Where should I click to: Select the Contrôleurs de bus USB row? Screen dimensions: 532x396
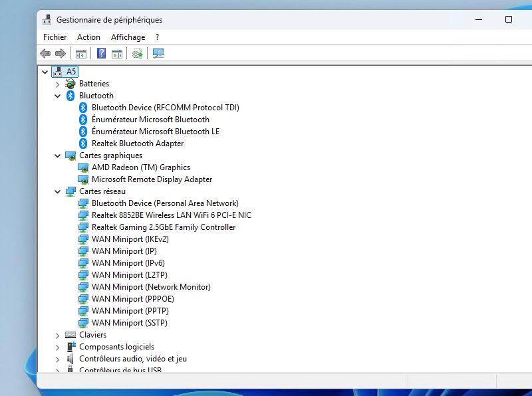120,369
